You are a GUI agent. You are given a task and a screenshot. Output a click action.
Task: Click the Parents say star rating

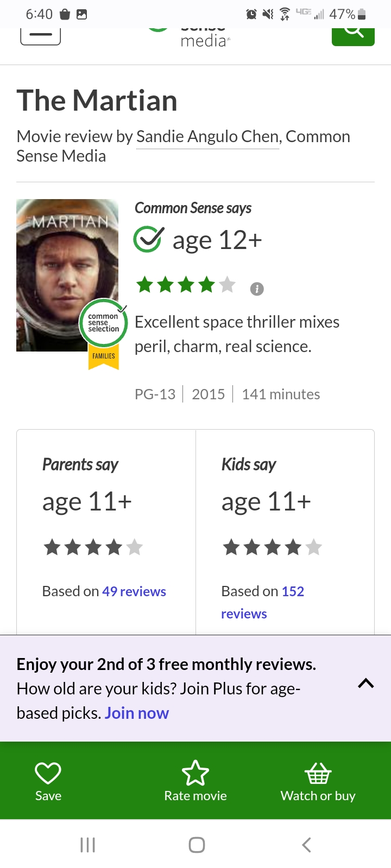point(93,547)
